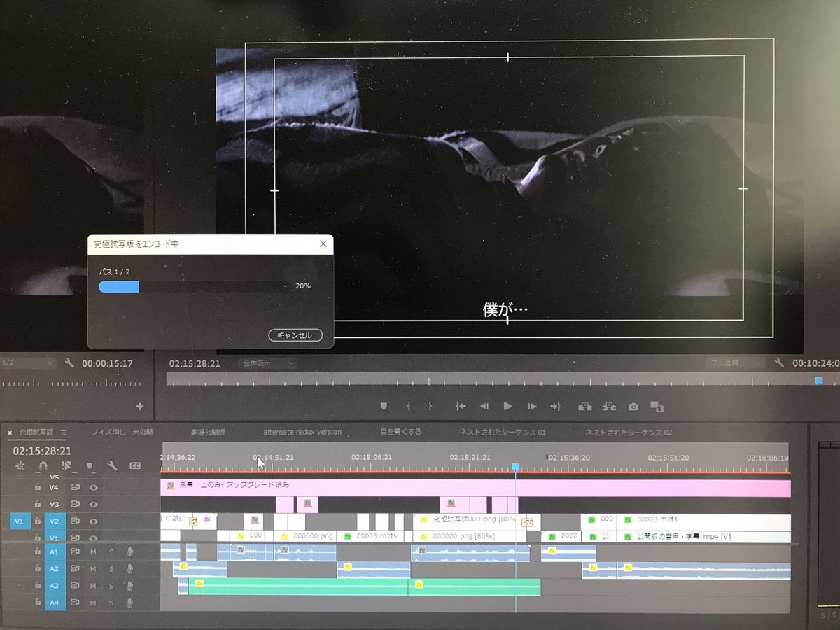Open source monitor settings wrench

point(69,363)
